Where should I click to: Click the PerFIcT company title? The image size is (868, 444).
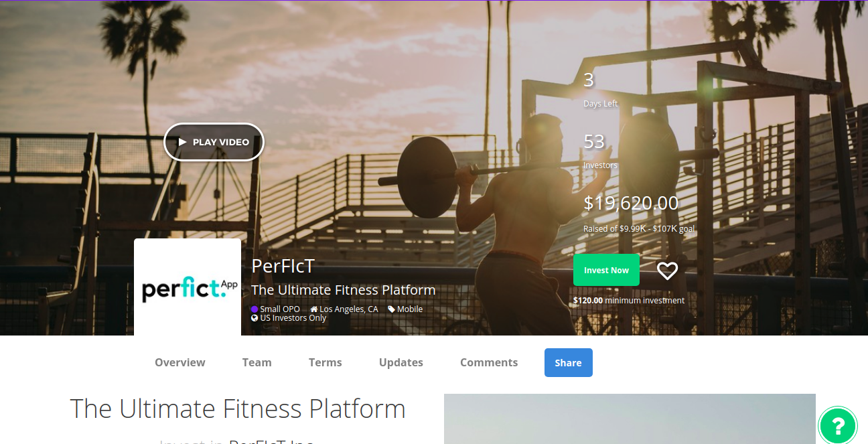tap(283, 266)
